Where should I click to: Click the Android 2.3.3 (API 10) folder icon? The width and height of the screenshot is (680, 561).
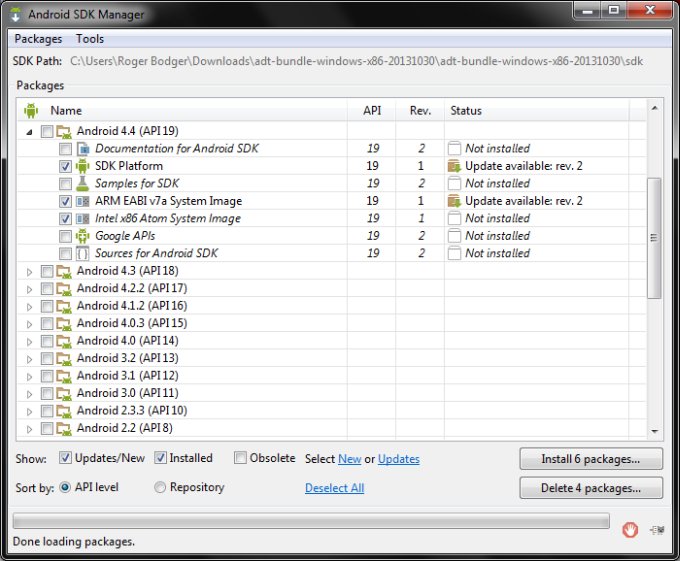tap(64, 411)
